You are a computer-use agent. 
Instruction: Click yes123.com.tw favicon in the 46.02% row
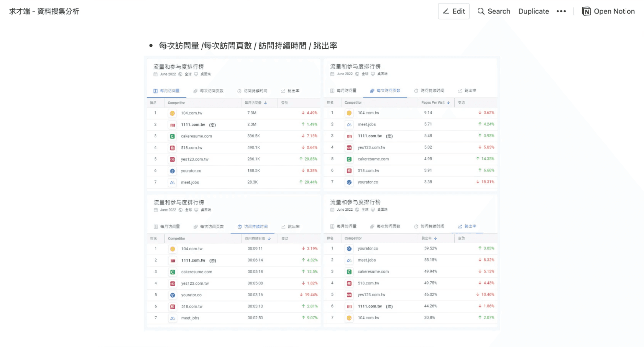tap(349, 295)
